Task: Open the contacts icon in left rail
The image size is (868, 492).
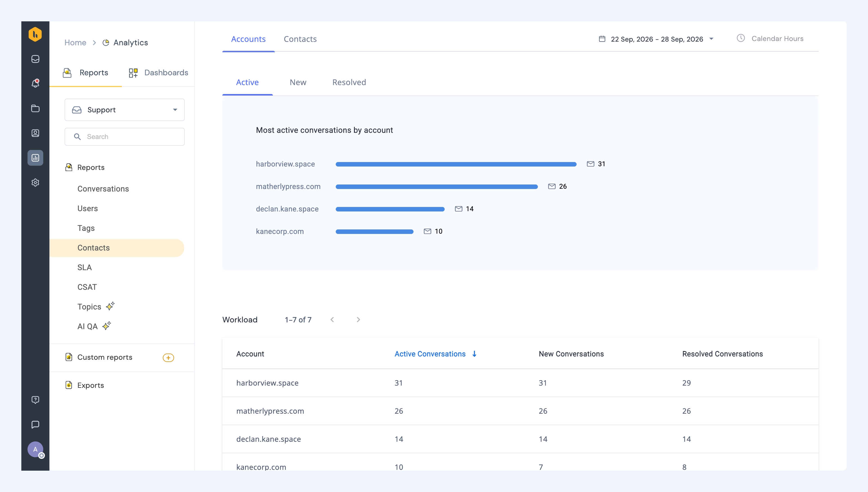Action: 35,133
